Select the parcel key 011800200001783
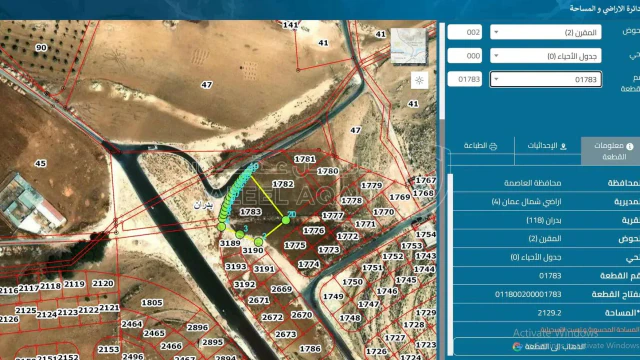 point(528,294)
